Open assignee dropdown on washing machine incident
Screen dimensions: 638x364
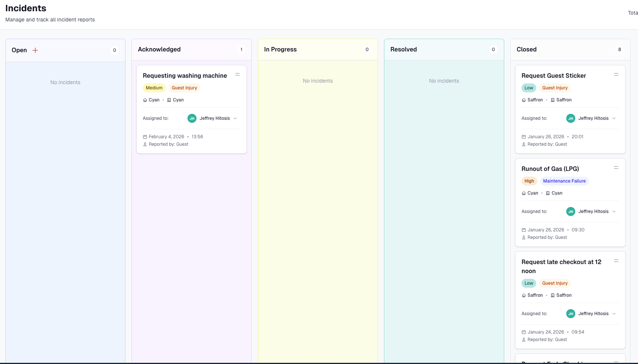click(235, 118)
